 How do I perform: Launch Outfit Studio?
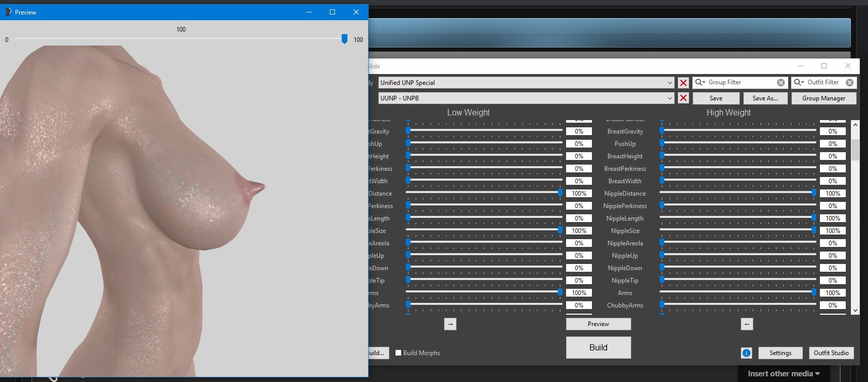coord(831,353)
